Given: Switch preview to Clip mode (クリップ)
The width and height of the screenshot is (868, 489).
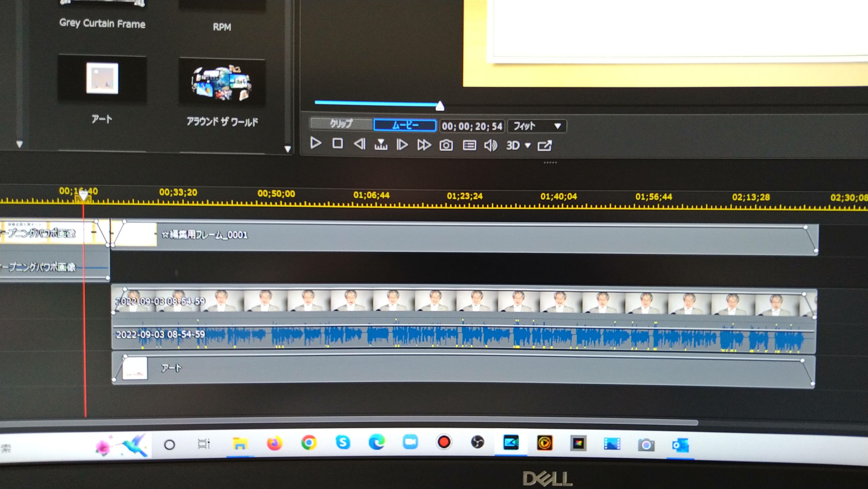Looking at the screenshot, I should 341,124.
